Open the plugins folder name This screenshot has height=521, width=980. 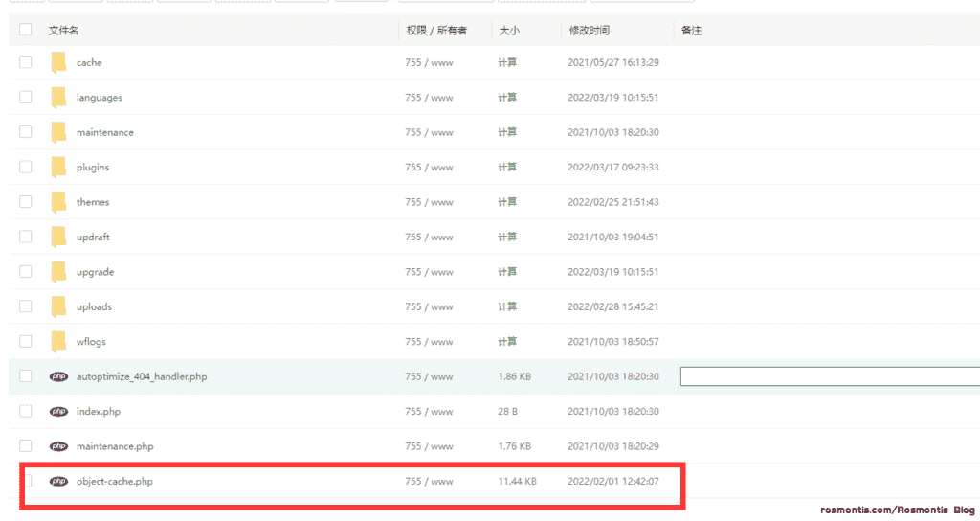[93, 168]
